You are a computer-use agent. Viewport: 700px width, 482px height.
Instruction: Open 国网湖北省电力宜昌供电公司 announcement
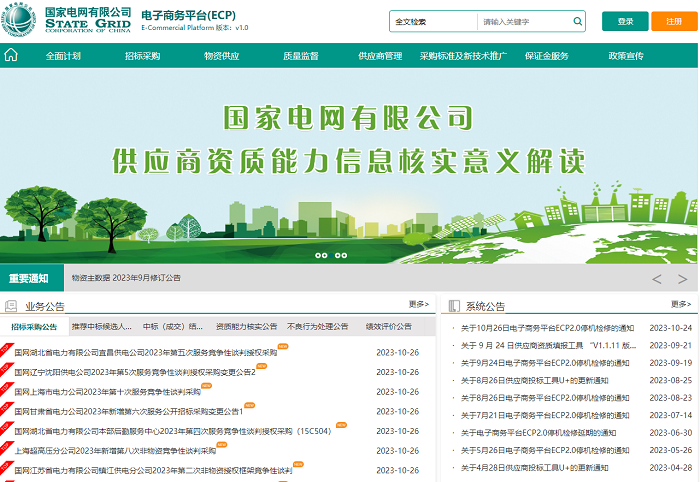pyautogui.click(x=146, y=353)
